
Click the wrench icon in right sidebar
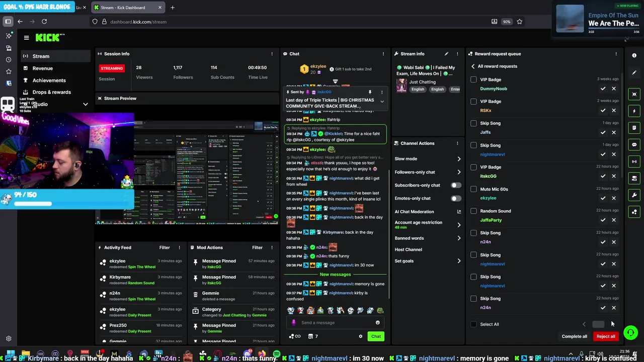click(x=634, y=195)
